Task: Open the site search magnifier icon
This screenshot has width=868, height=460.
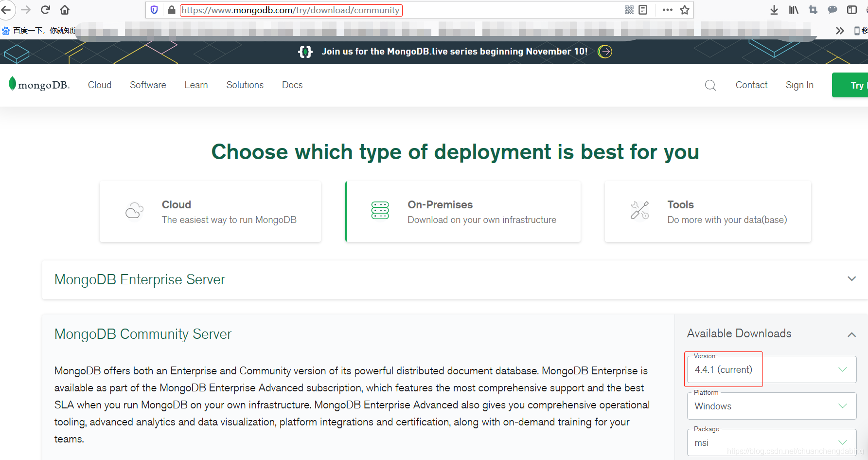Action: 710,85
